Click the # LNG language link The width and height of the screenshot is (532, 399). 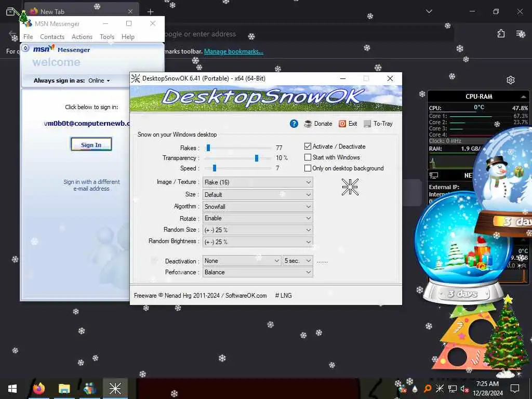(x=283, y=296)
